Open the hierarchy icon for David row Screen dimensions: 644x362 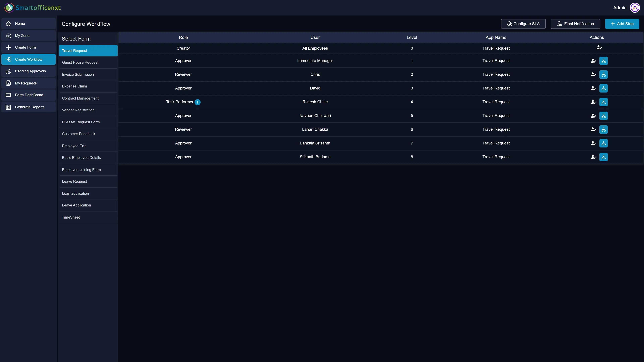coord(603,88)
